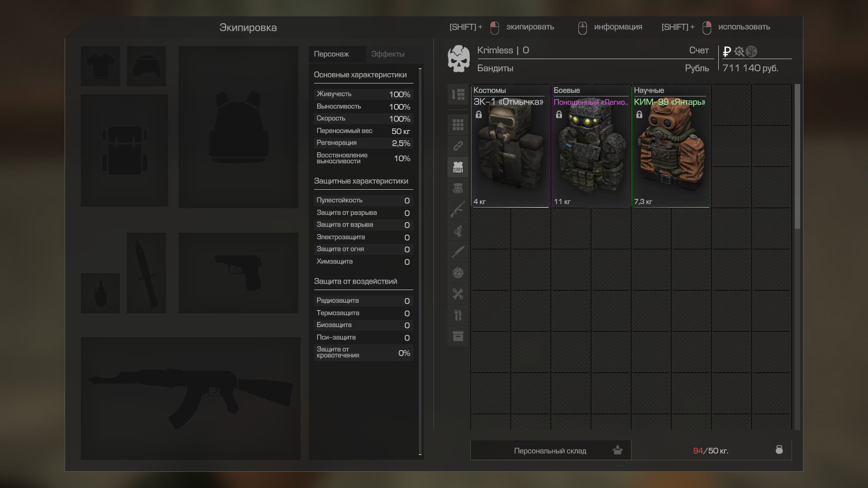Click the weight kettlebell icon
The width and height of the screenshot is (868, 488).
tap(779, 450)
